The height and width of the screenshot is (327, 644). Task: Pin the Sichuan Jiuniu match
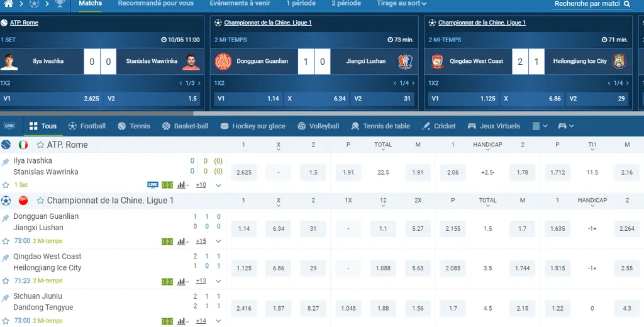tap(6, 298)
